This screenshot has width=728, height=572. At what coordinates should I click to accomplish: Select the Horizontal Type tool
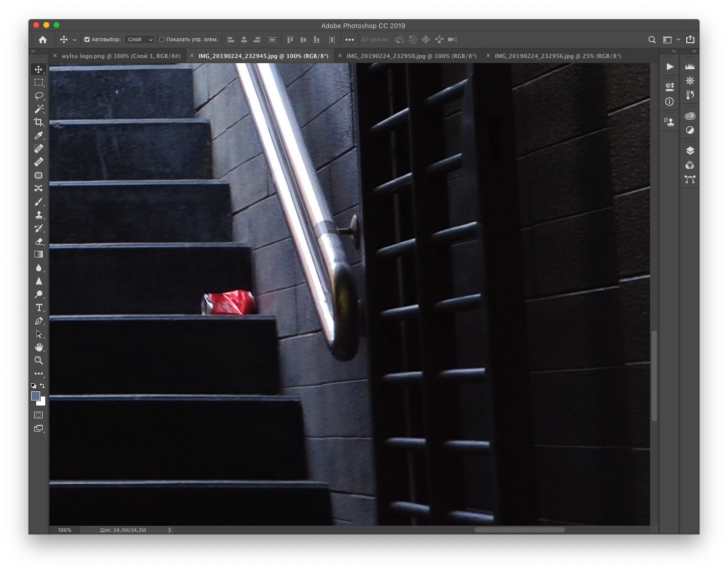coord(39,307)
